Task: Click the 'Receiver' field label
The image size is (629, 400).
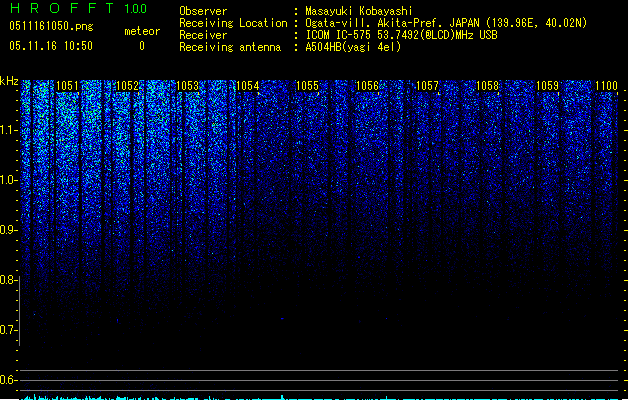Action: 203,35
